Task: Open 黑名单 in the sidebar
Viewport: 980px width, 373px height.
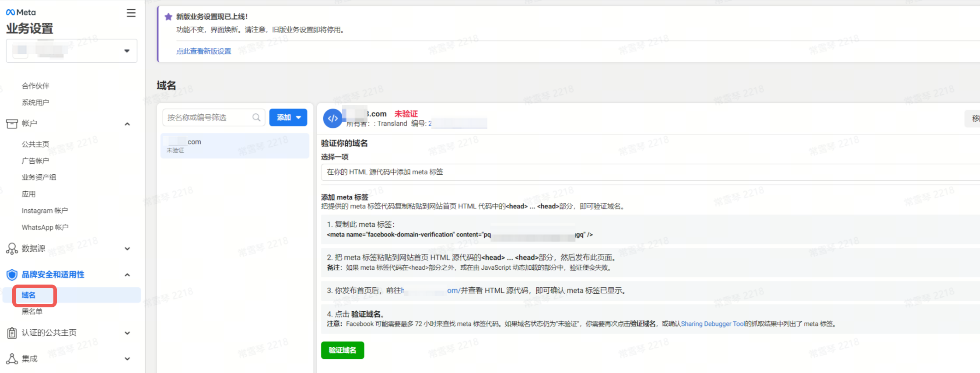Action: 32,312
